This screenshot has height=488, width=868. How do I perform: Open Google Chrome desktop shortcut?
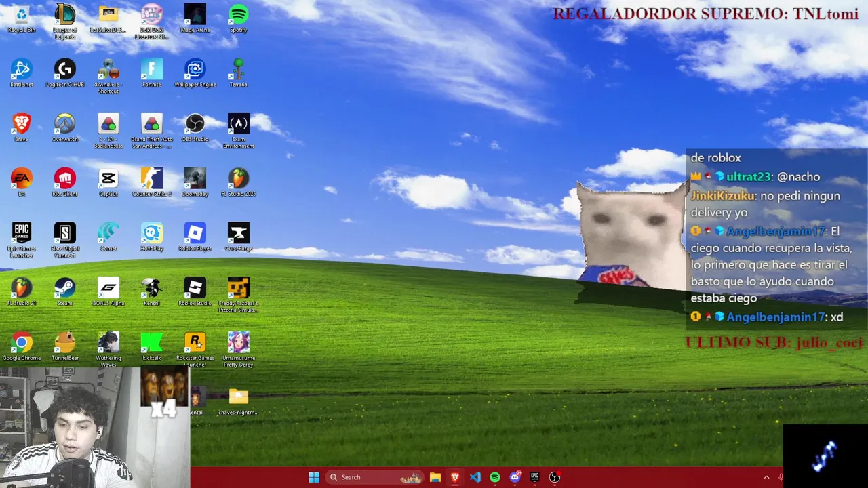pos(22,347)
